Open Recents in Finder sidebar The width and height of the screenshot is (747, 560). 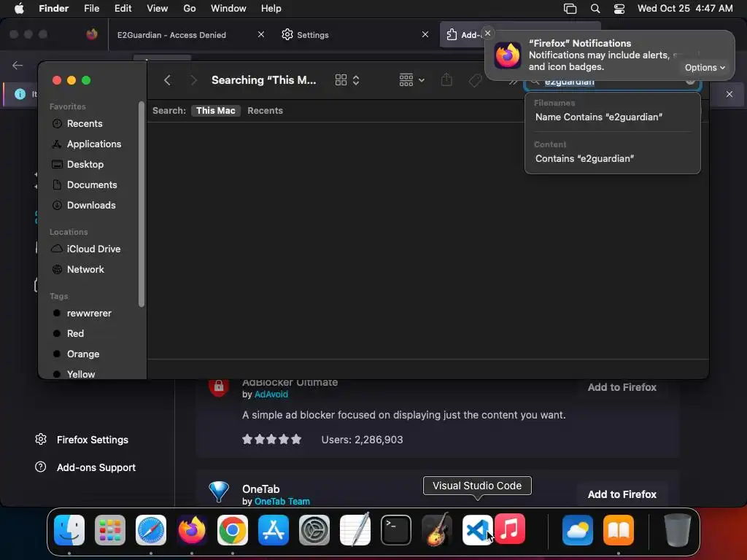click(85, 124)
